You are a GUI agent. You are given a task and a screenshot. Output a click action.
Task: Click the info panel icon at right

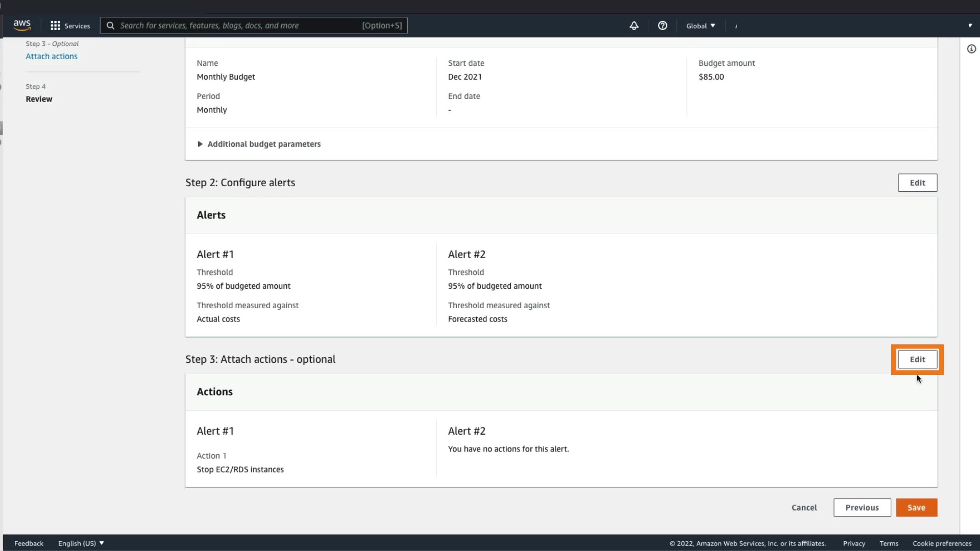tap(971, 49)
